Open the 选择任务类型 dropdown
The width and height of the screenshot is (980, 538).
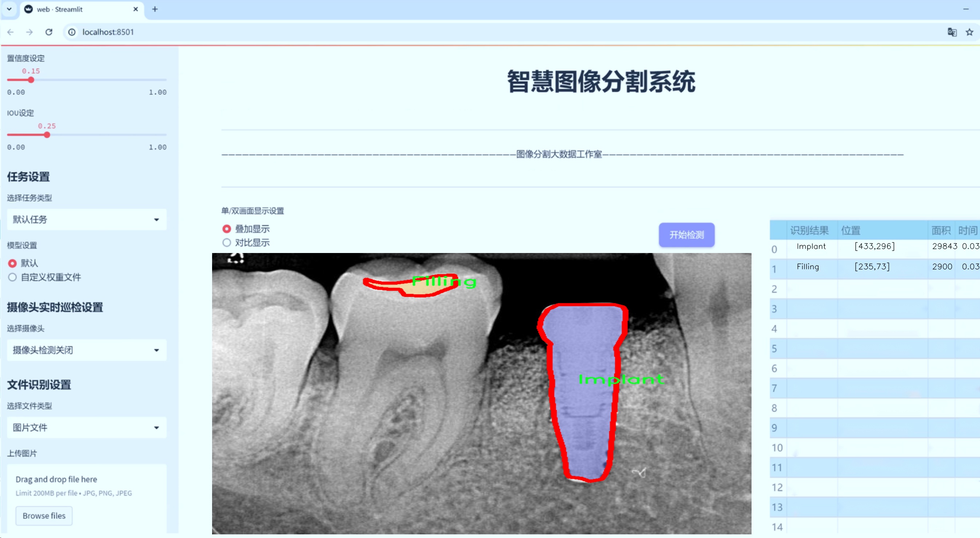pyautogui.click(x=86, y=220)
